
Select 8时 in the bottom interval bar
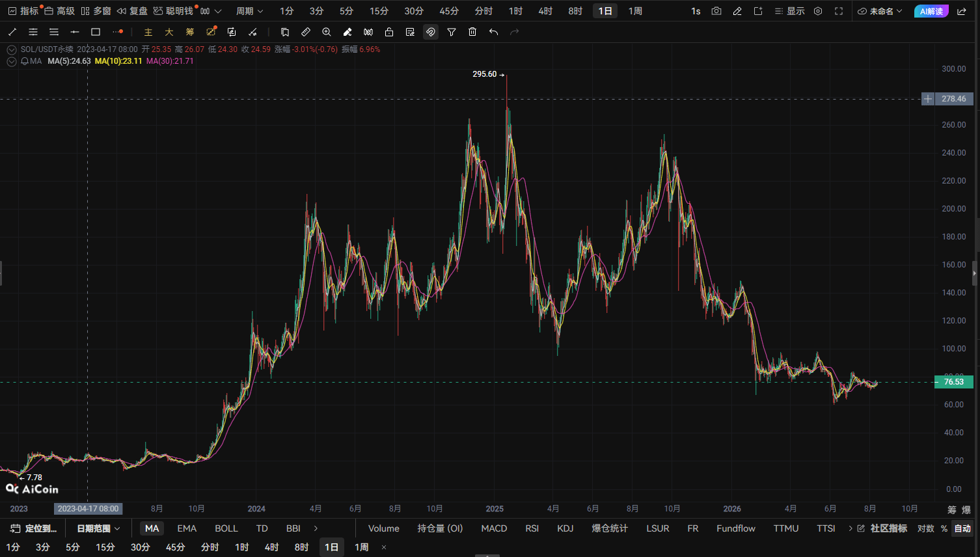[x=301, y=547]
